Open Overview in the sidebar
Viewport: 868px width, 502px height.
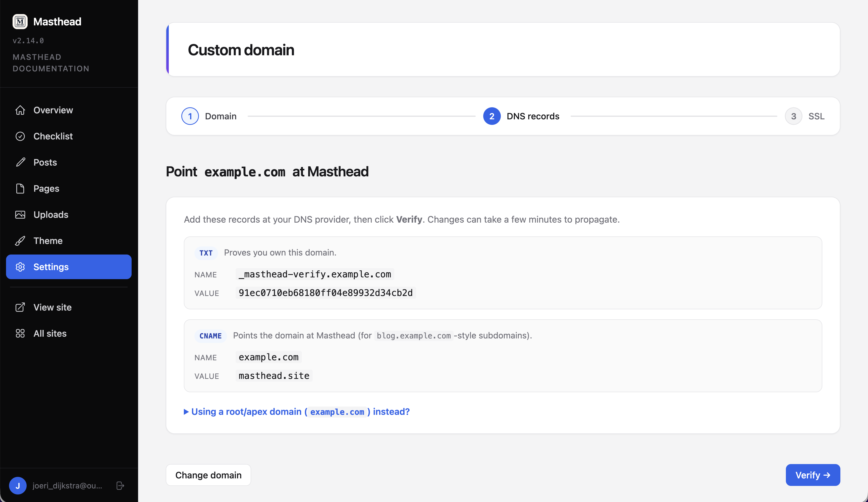(69, 110)
